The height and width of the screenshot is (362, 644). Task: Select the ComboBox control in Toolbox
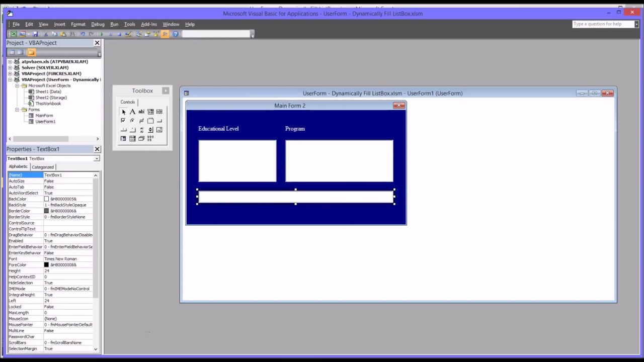[150, 112]
